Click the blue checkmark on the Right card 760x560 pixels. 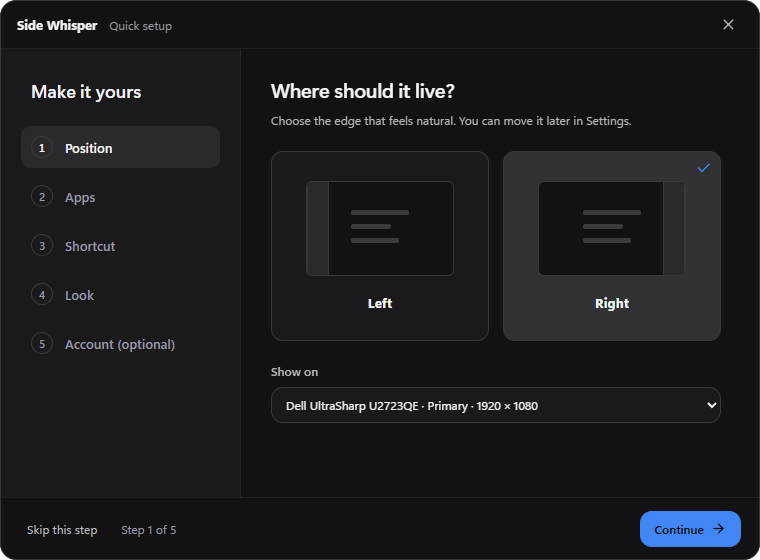click(x=704, y=168)
